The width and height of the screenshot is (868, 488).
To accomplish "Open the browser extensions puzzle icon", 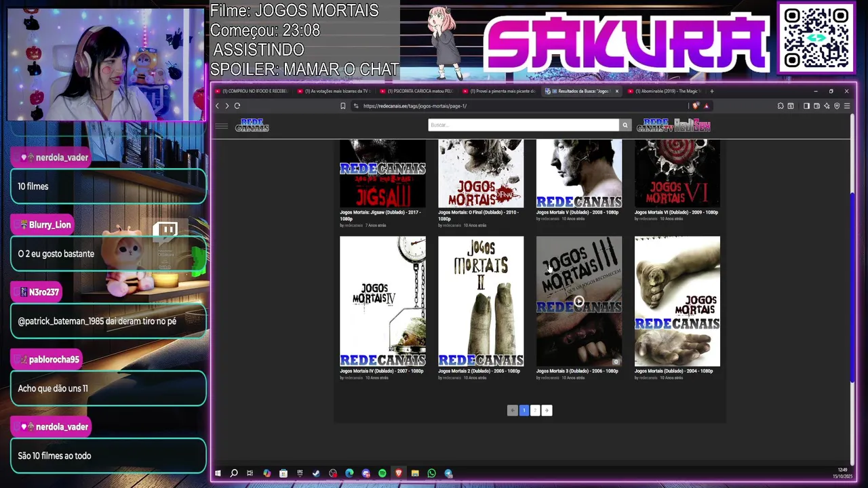I will 781,106.
